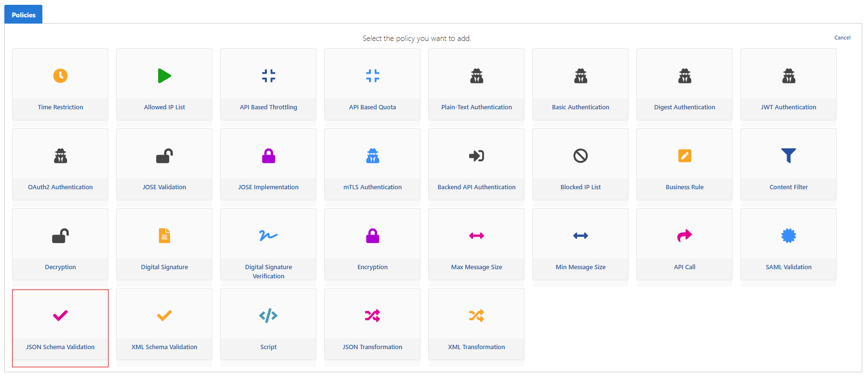The height and width of the screenshot is (379, 868).
Task: Select the API Call arrow icon
Action: click(684, 235)
